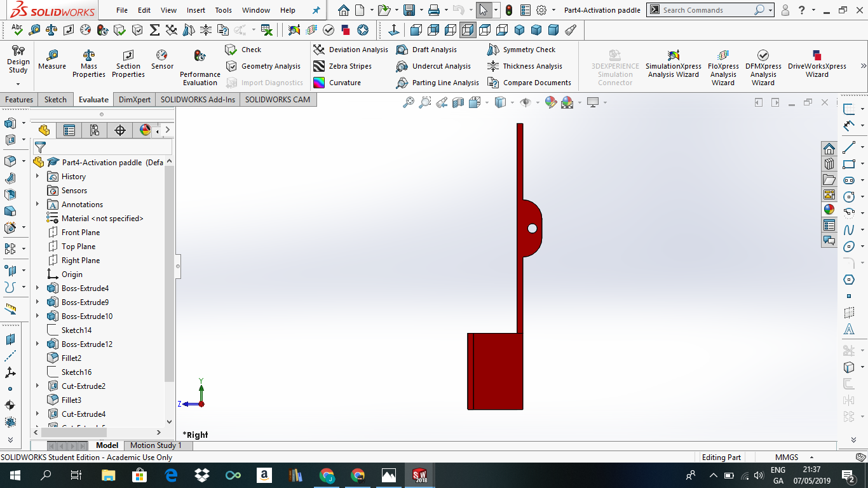Switch to the DimXpert tab
Viewport: 868px width, 488px height.
tap(135, 99)
